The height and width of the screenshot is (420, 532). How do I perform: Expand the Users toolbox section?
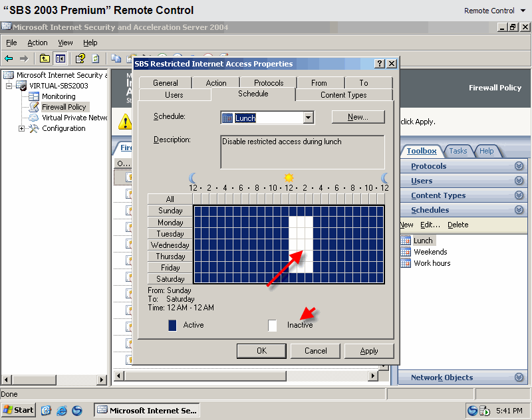[x=519, y=180]
